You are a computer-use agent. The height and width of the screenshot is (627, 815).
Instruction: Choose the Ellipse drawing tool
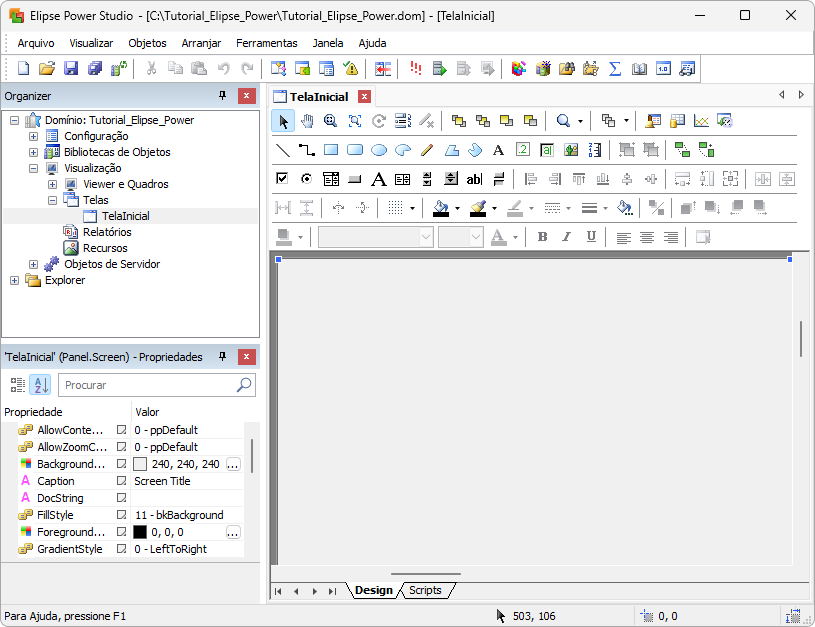379,150
